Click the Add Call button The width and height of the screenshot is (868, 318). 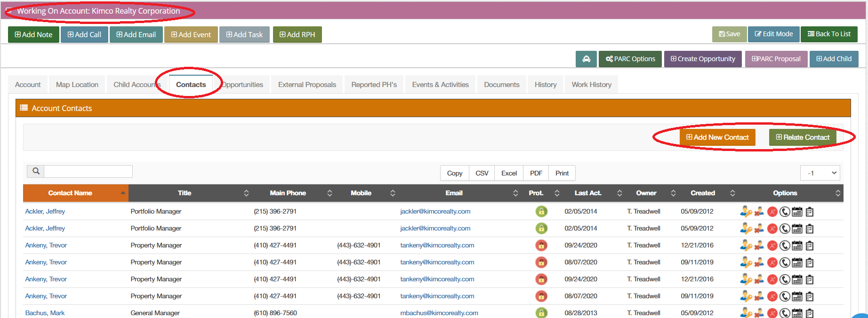[84, 34]
